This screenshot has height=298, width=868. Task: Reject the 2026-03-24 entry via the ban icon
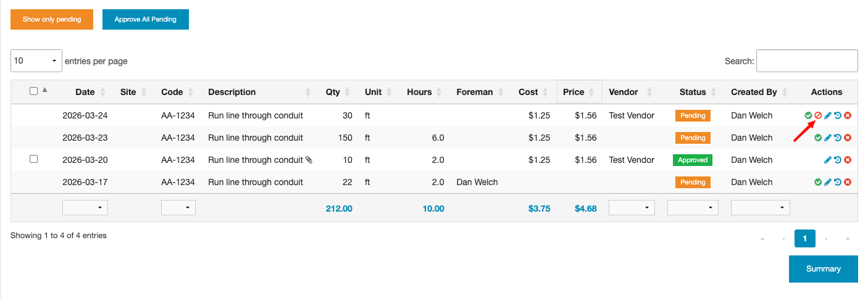818,115
